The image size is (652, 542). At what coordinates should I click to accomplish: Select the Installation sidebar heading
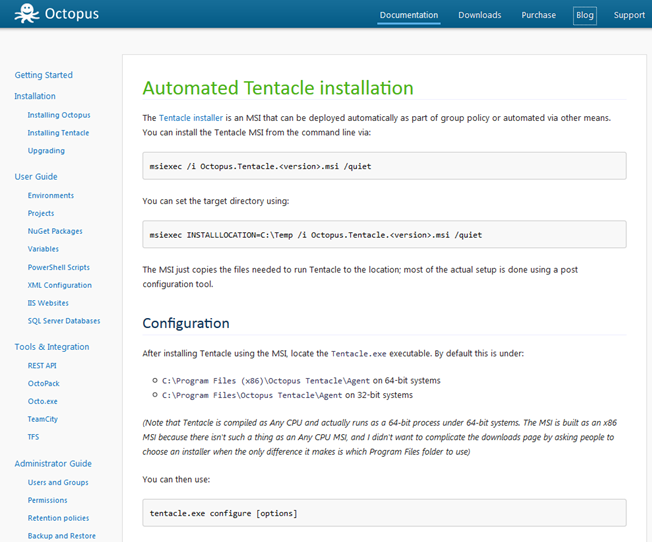pos(35,96)
